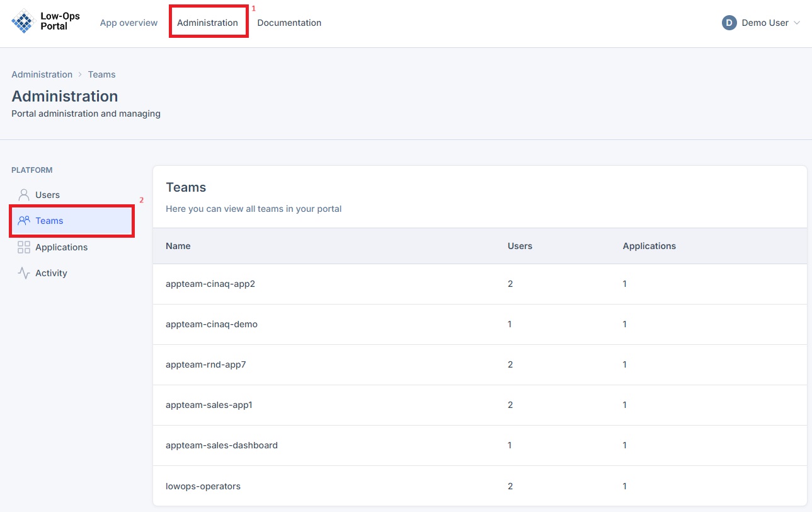812x512 pixels.
Task: Click applications count for appteam-cinaq-app2
Action: (x=625, y=284)
